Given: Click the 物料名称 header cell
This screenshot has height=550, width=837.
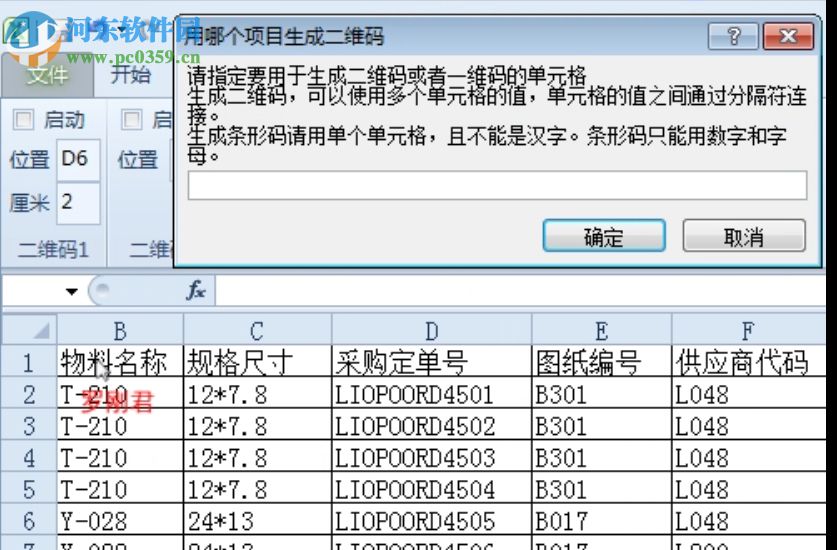Looking at the screenshot, I should coord(120,362).
